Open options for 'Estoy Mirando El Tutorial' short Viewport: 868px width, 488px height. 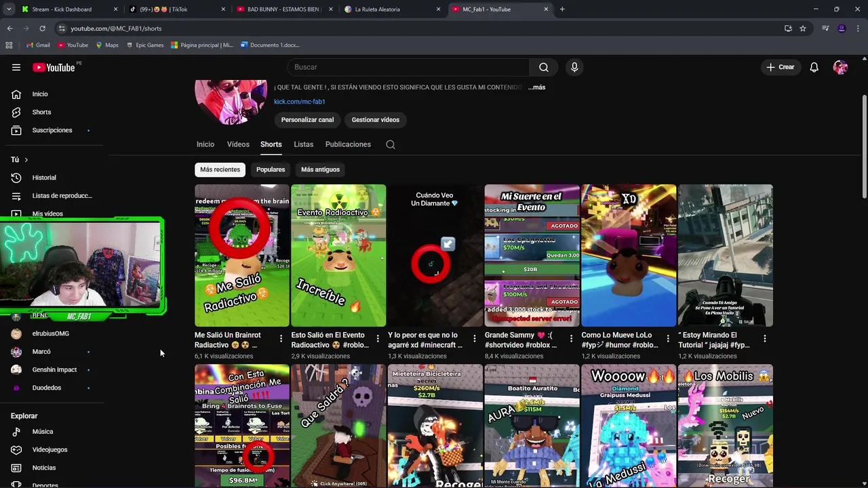tap(765, 338)
